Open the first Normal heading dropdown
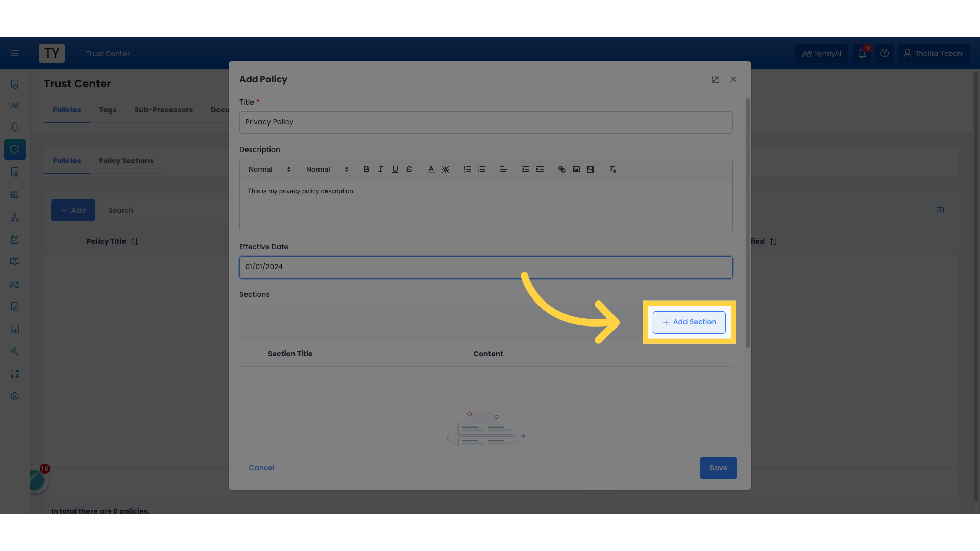This screenshot has width=980, height=551. 269,169
